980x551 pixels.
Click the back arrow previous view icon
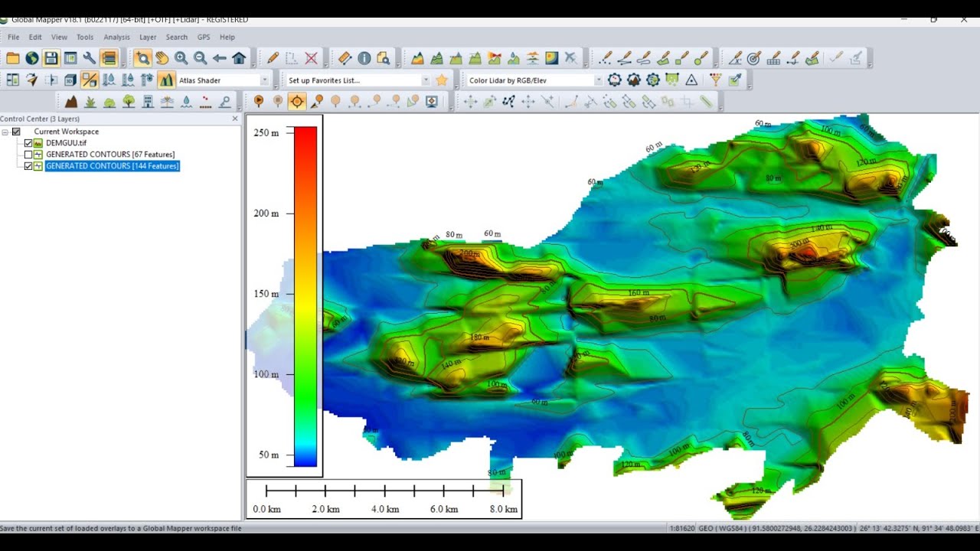[x=220, y=58]
